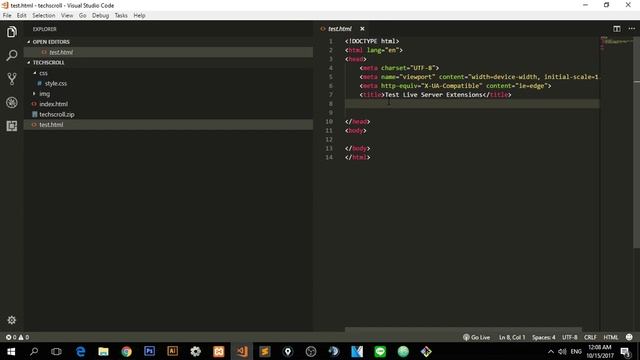
Task: Open Windows Settings from taskbar
Action: (196, 351)
